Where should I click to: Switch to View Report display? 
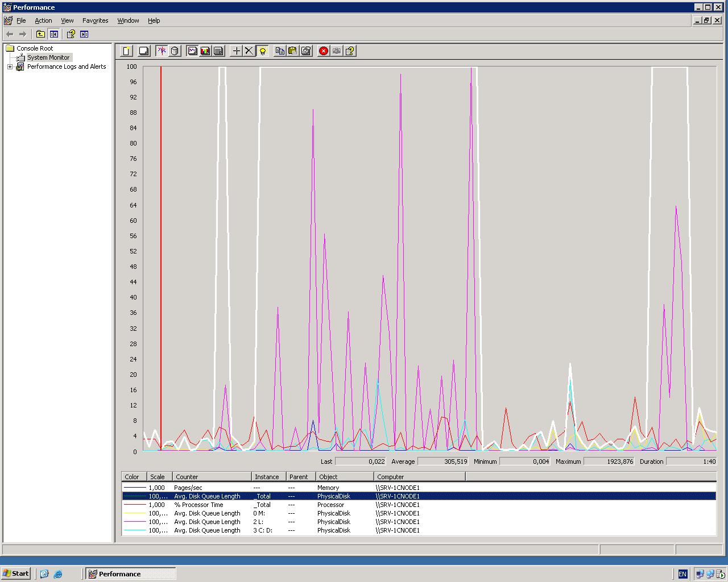pyautogui.click(x=218, y=51)
